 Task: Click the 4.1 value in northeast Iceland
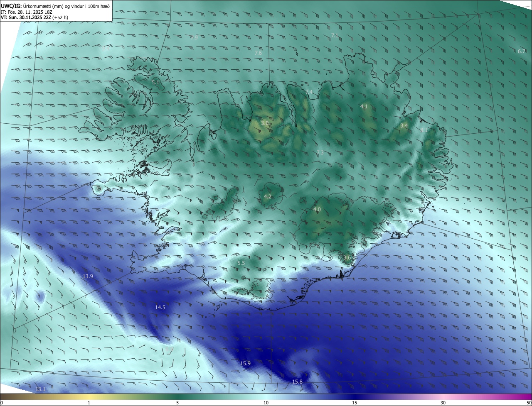pos(364,107)
